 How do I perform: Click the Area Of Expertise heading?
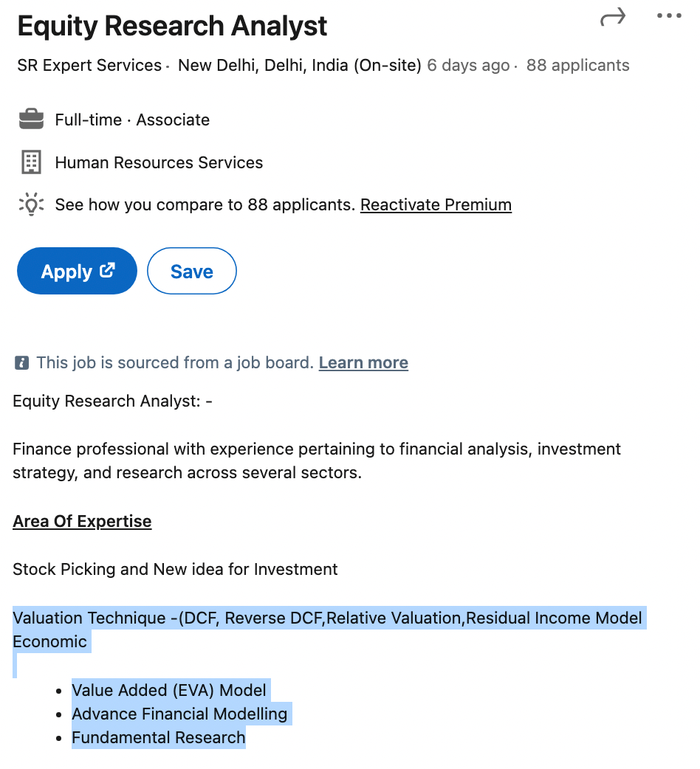coord(82,522)
